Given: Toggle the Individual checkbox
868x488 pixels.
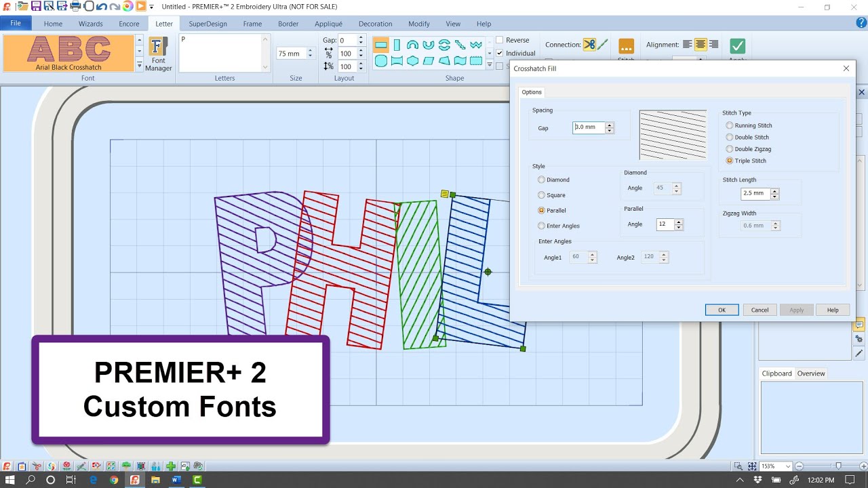Looking at the screenshot, I should coord(500,53).
